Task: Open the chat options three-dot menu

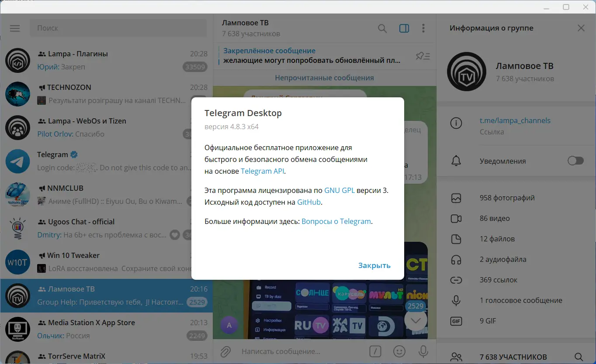Action: click(x=423, y=28)
